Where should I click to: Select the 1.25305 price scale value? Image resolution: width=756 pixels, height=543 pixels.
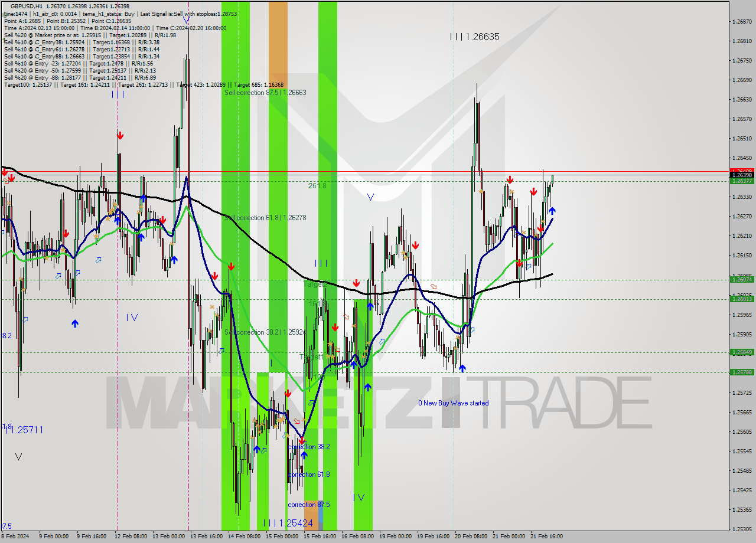(742, 529)
